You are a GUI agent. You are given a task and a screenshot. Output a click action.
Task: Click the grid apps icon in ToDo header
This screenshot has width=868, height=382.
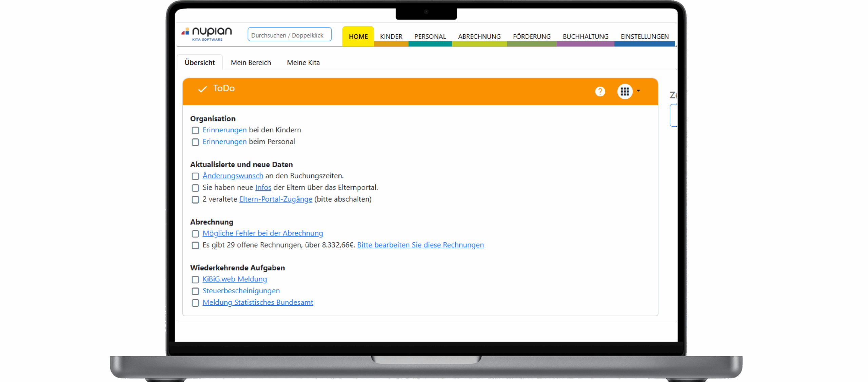(x=625, y=91)
